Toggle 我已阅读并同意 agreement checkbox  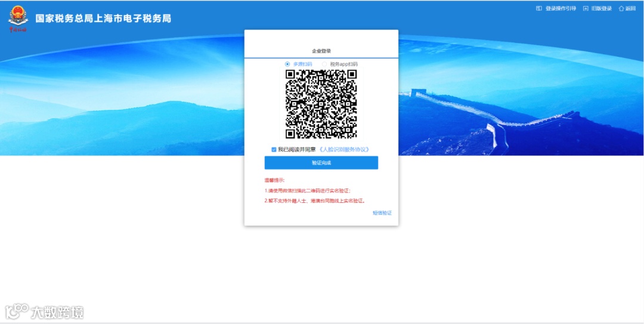pyautogui.click(x=274, y=150)
